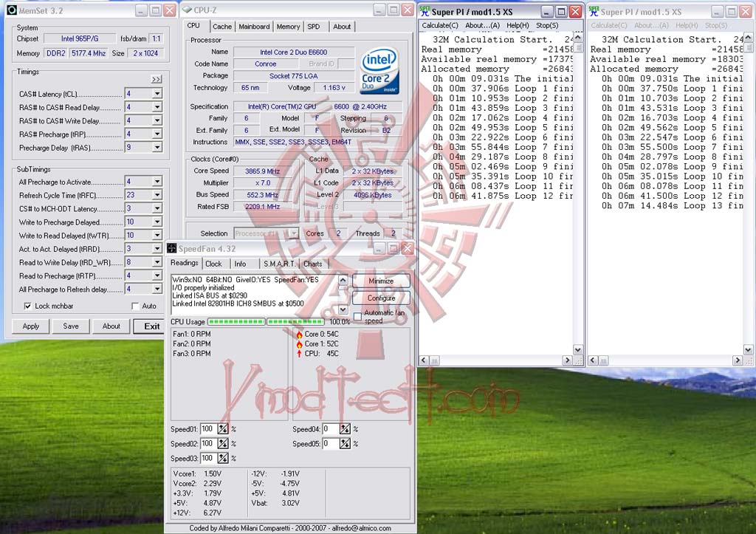This screenshot has height=534, width=756.
Task: Click the Intel Core 2 Duo logo
Action: (380, 71)
